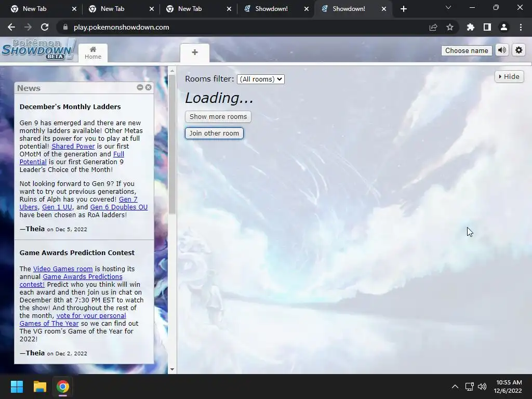
Task: Share this page icon
Action: click(x=433, y=27)
